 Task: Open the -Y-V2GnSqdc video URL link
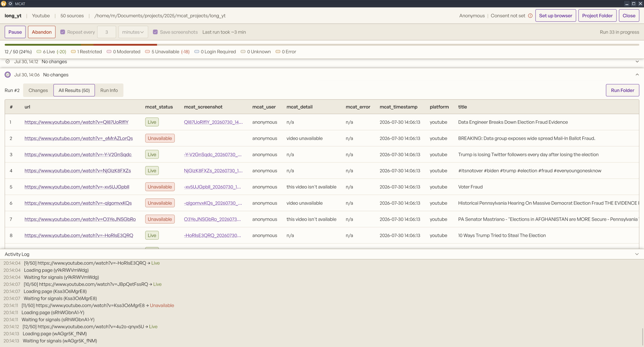[78, 155]
